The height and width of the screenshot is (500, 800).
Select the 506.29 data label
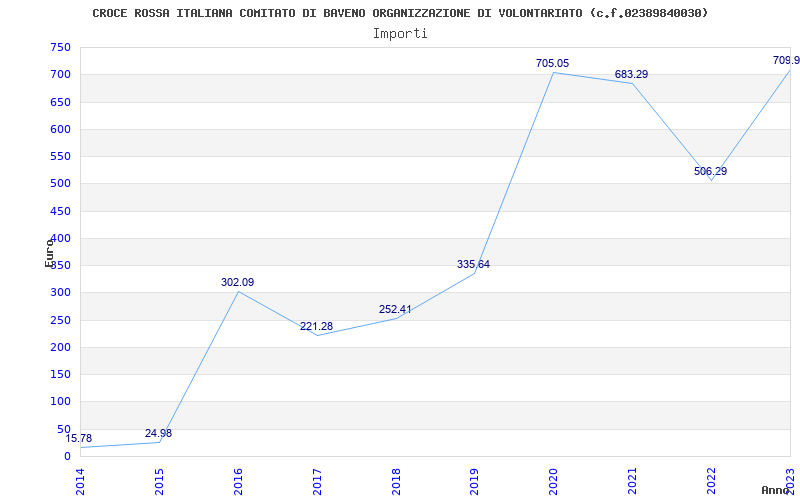710,171
